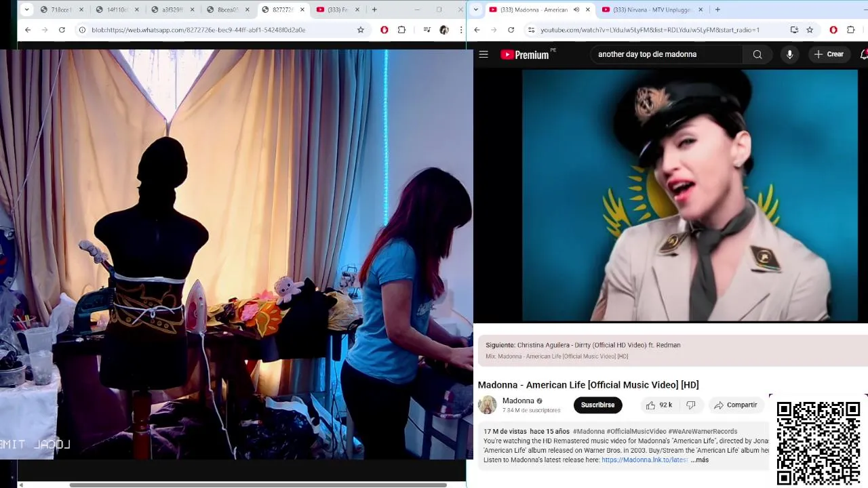Bookmark the WhatsApp blob page with star
The width and height of the screenshot is (868, 488).
(x=361, y=30)
